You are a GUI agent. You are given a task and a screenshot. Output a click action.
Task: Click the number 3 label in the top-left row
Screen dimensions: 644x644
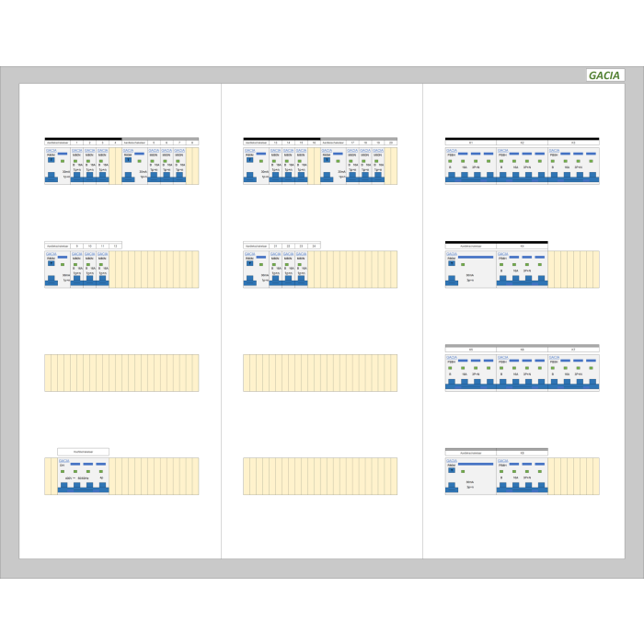click(102, 143)
